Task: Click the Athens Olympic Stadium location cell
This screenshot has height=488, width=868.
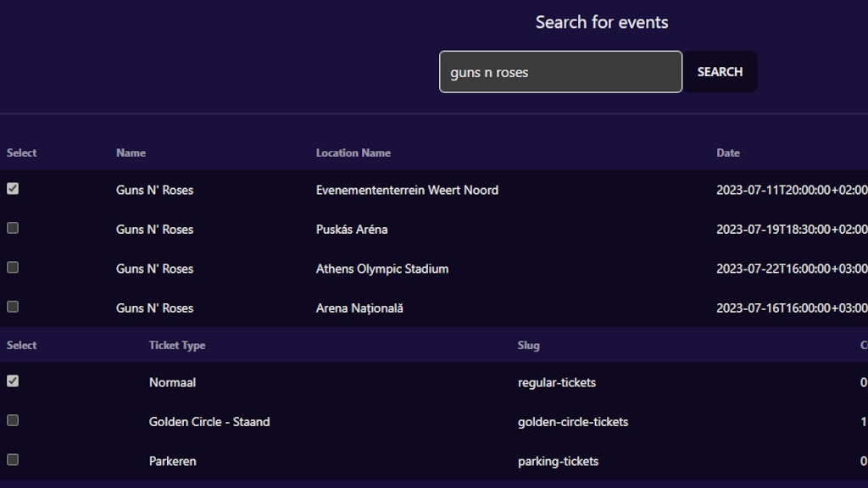Action: (x=382, y=269)
